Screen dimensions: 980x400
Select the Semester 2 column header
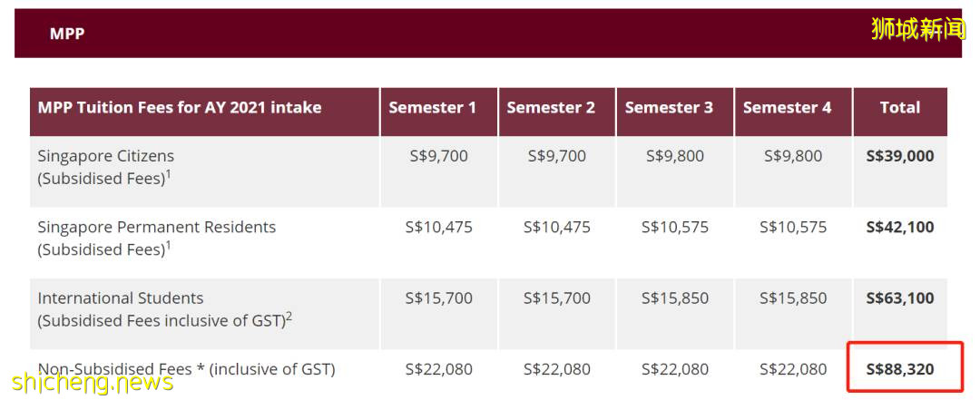click(x=551, y=108)
